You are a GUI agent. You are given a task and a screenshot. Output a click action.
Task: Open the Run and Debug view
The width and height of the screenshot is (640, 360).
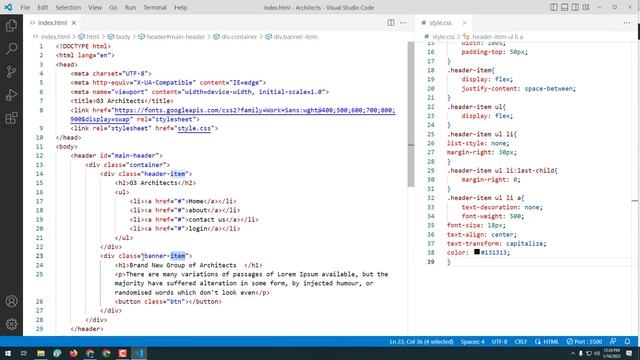coord(11,95)
